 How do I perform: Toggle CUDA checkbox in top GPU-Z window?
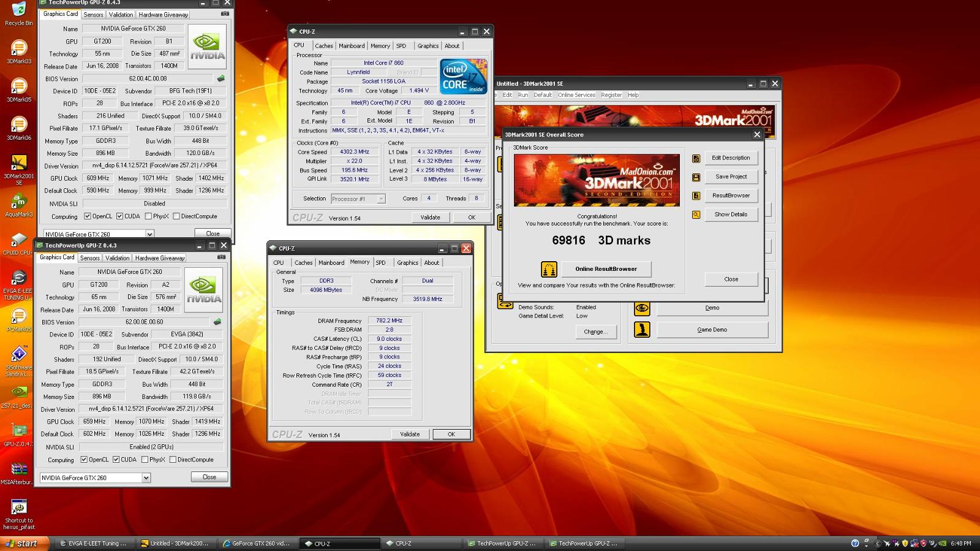coord(120,216)
